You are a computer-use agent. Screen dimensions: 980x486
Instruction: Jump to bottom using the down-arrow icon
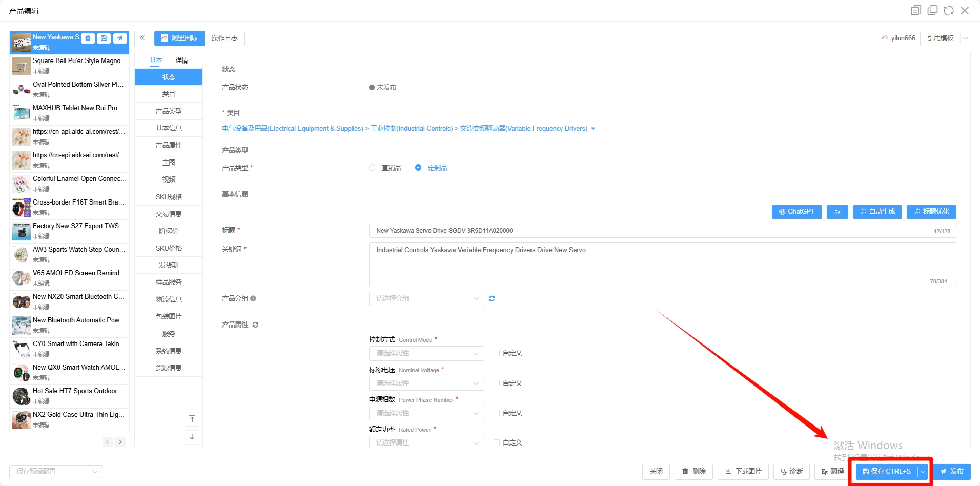[x=192, y=437]
